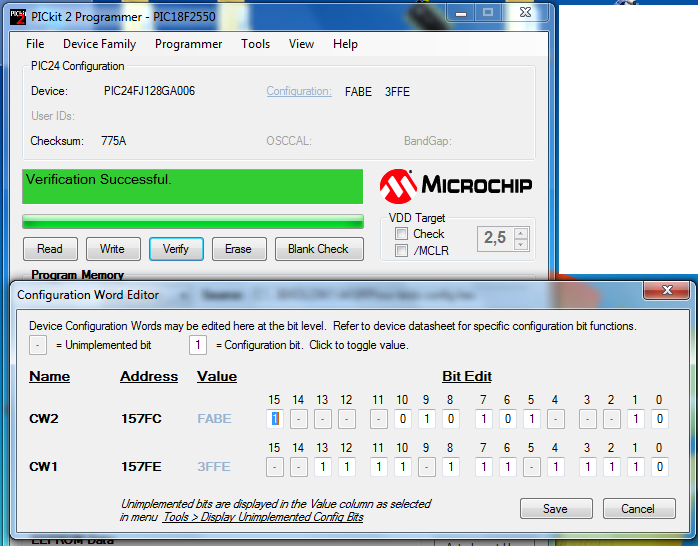Click the Erase button
This screenshot has height=546, width=698.
239,249
